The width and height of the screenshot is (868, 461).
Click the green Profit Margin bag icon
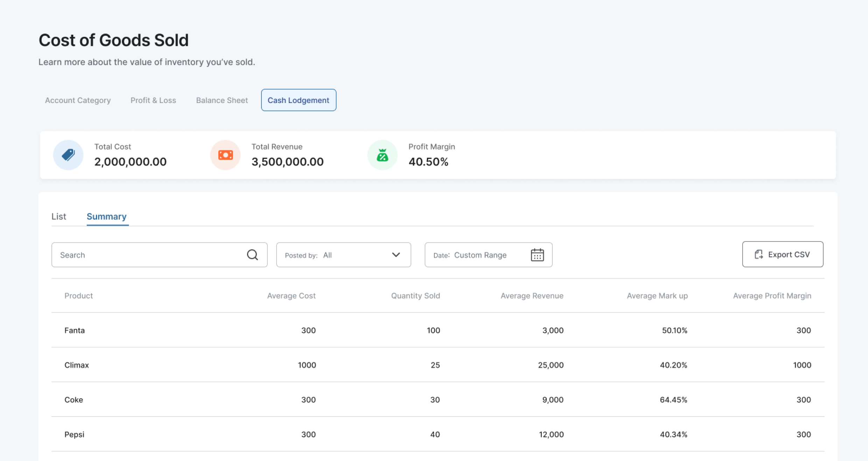coord(382,155)
